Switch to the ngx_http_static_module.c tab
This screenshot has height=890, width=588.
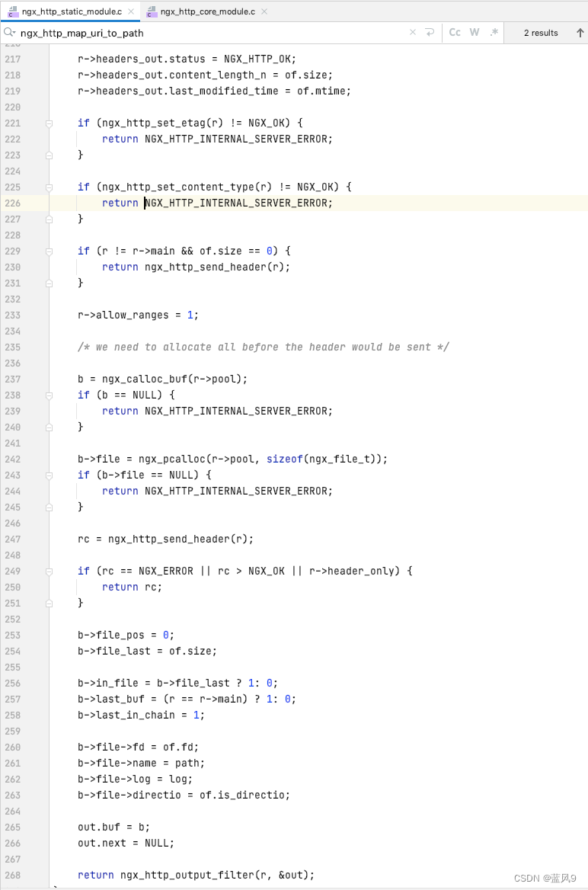tap(72, 11)
